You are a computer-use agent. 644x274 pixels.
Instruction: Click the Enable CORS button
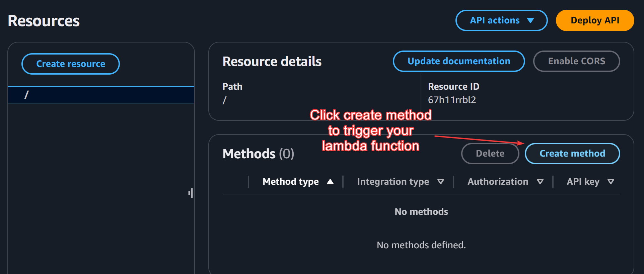pyautogui.click(x=576, y=61)
